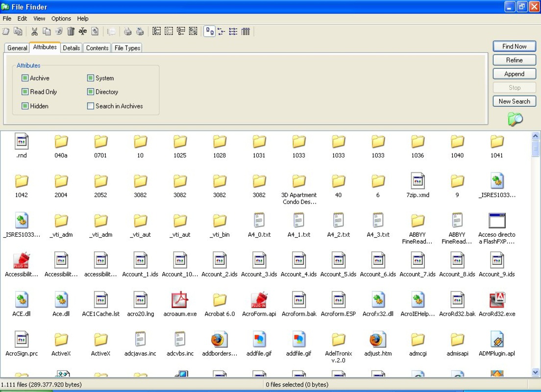Open the File menu
Viewport: 541px width, 392px height.
point(7,19)
